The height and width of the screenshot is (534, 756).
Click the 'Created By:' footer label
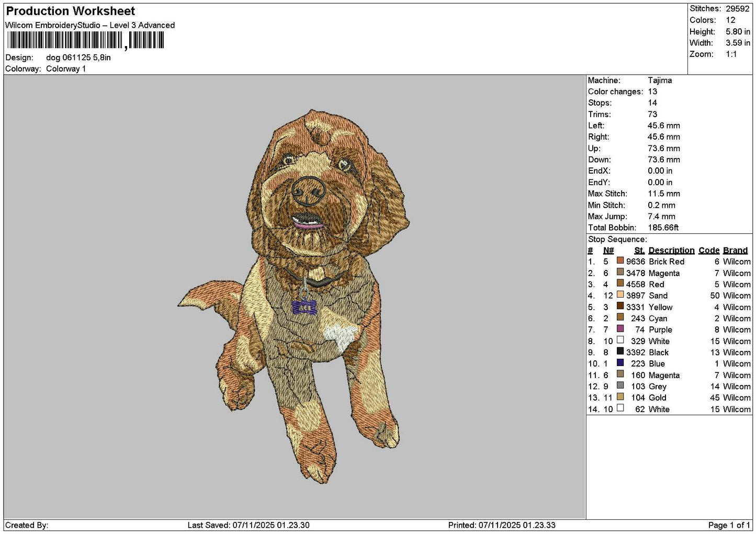(27, 525)
